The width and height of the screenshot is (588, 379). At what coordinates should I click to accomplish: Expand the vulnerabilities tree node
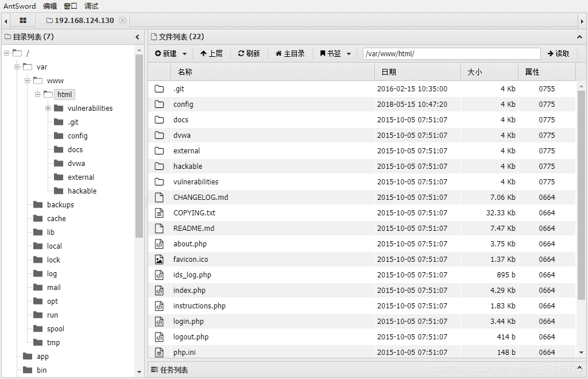tap(48, 109)
